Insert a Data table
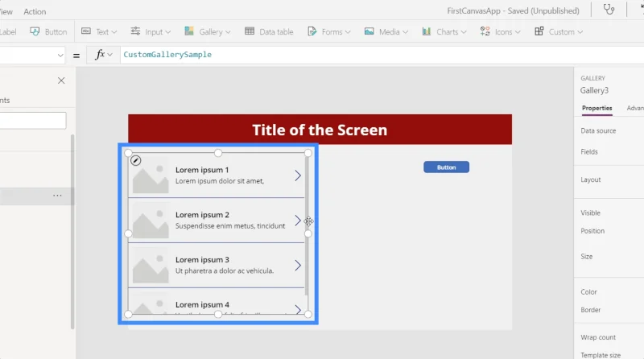The width and height of the screenshot is (644, 359). click(x=269, y=31)
